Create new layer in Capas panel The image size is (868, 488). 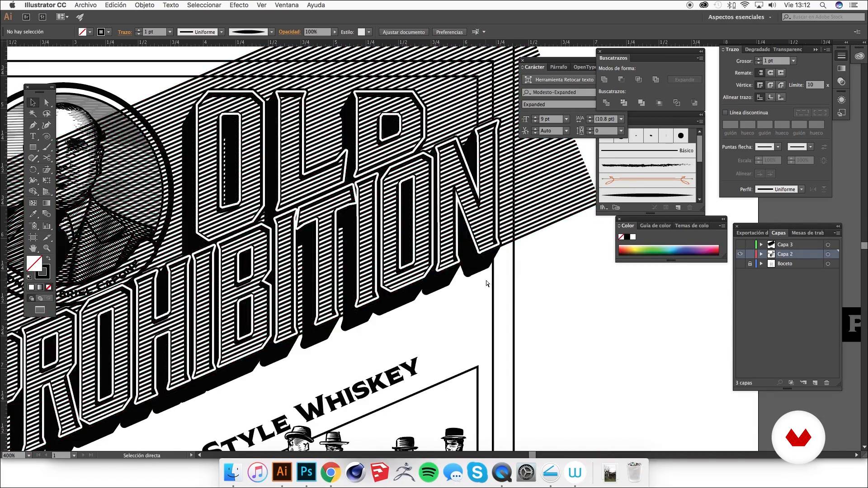[815, 383]
